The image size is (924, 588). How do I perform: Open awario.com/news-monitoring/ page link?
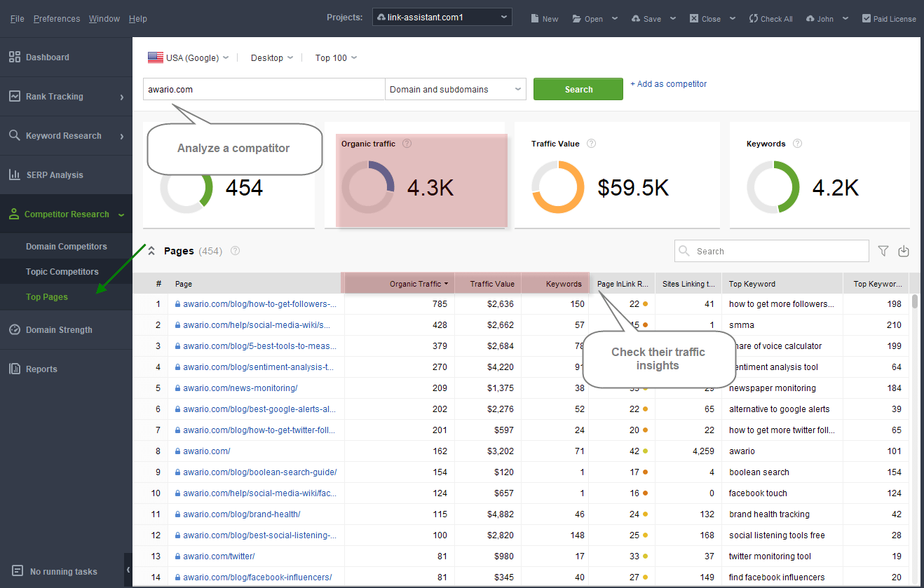(x=240, y=388)
